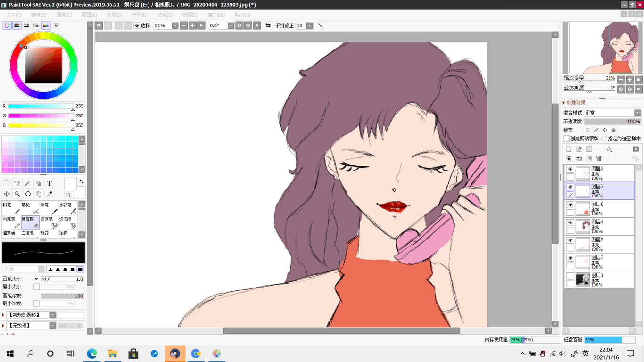Choose the zoom magnifier tool
This screenshot has height=362, width=644.
pos(17,194)
